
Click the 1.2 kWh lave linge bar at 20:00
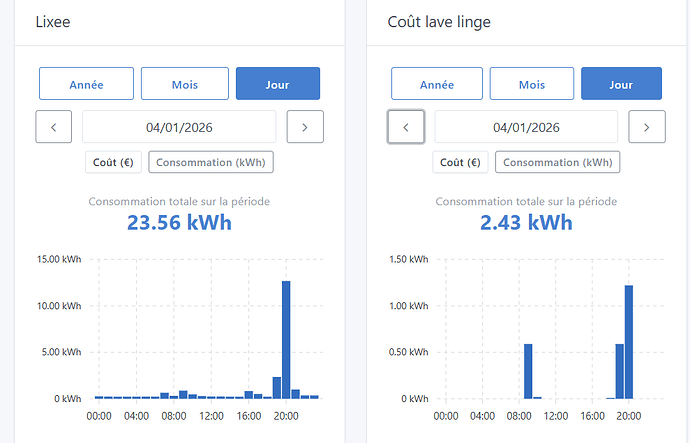point(629,342)
